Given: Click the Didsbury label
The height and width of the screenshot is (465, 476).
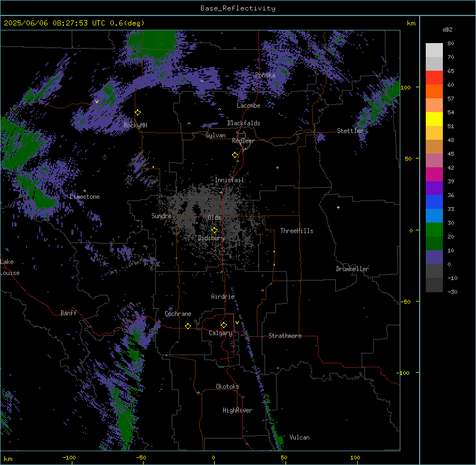Looking at the screenshot, I should coord(211,238).
